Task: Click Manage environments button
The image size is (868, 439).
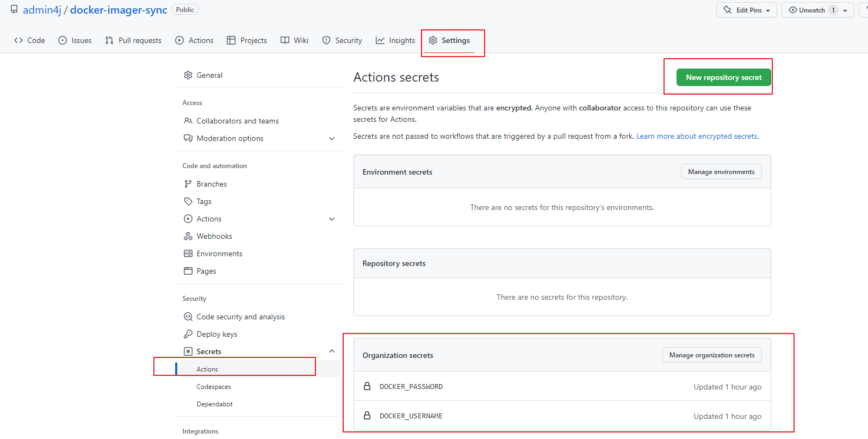Action: click(721, 172)
